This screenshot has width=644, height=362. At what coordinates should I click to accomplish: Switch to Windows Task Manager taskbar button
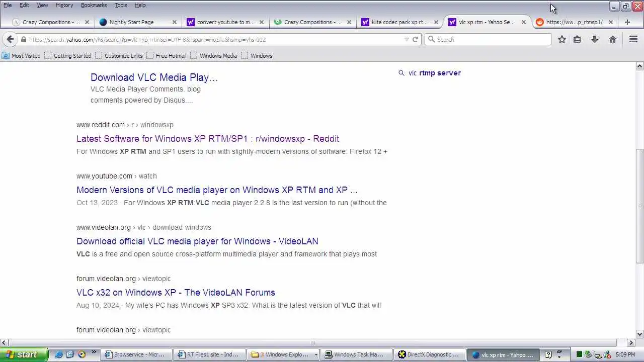click(357, 354)
